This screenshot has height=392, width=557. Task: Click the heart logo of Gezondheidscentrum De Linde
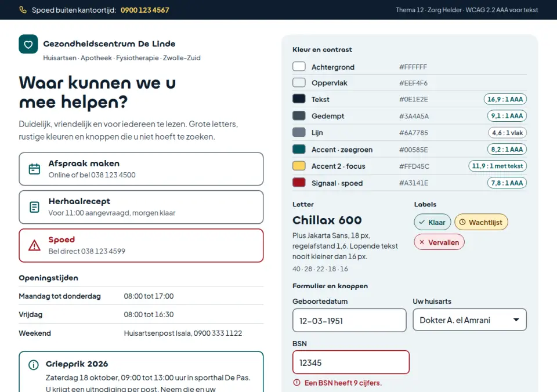[28, 44]
